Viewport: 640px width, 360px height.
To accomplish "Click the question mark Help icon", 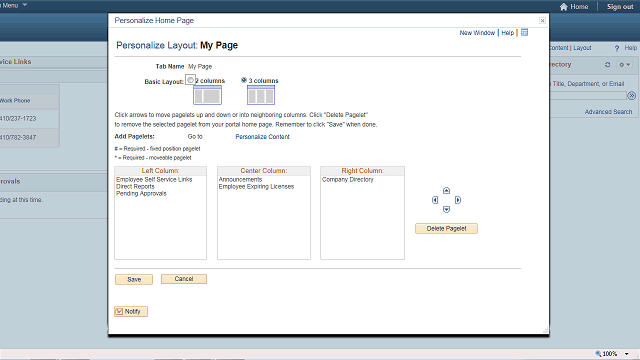I will pyautogui.click(x=617, y=48).
